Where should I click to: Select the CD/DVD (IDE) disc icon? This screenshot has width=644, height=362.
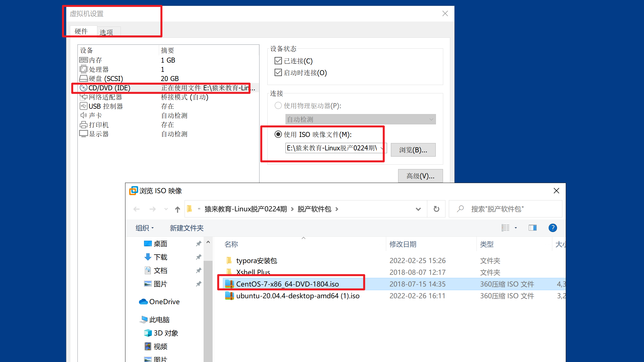[83, 88]
